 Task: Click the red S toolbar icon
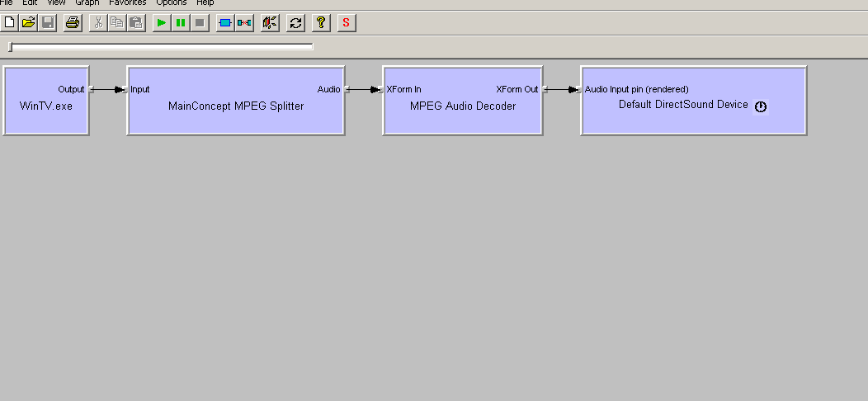pos(347,23)
